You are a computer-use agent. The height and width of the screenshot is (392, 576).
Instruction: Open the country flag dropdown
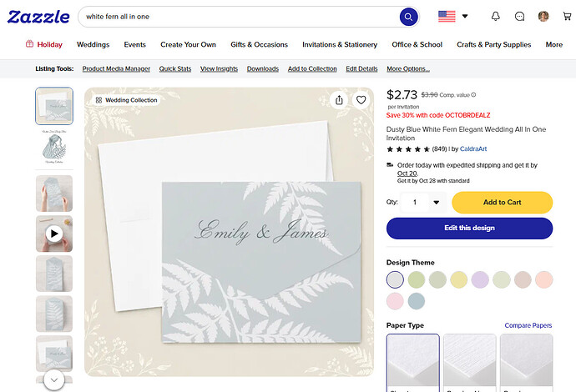tap(453, 16)
